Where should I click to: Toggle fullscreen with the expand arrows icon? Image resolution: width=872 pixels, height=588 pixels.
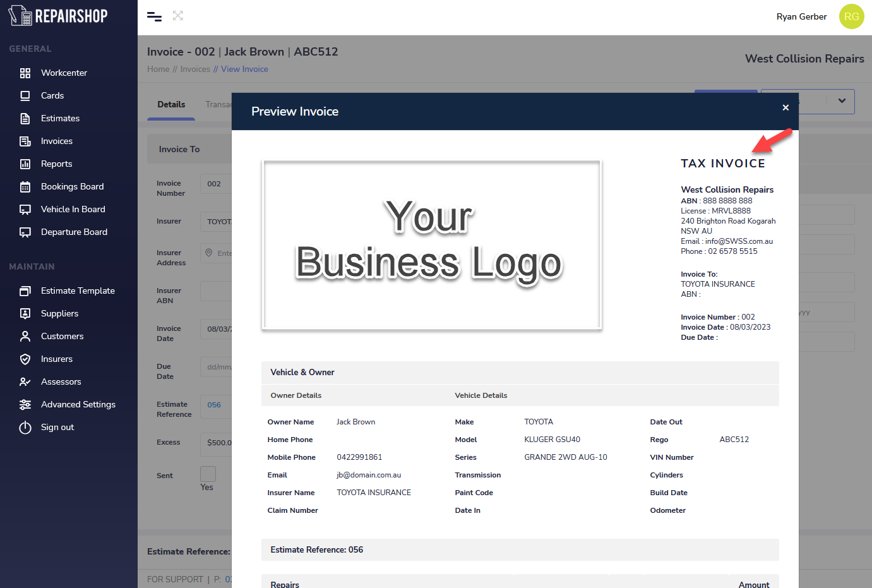[x=178, y=16]
